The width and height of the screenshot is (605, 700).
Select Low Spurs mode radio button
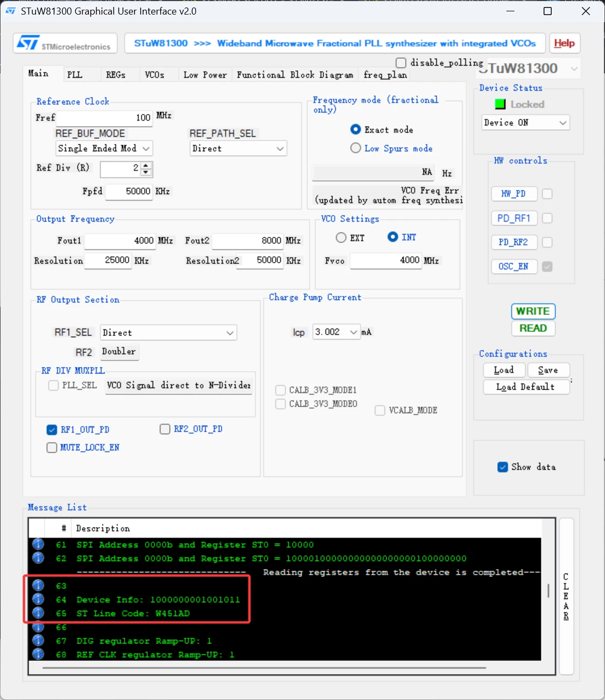[x=356, y=148]
